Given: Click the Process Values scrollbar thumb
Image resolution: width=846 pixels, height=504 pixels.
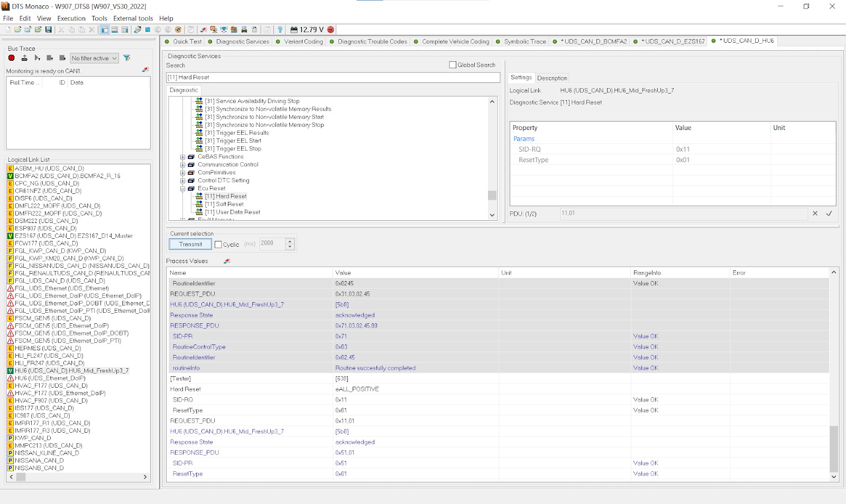Looking at the screenshot, I should click(x=834, y=449).
